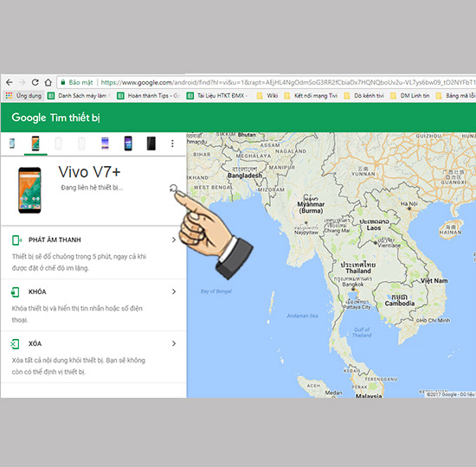Open the Wiki bookmark folder
Image resolution: width=476 pixels, height=467 pixels.
(x=267, y=96)
